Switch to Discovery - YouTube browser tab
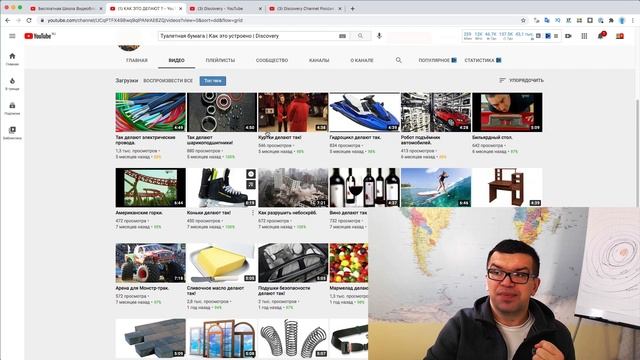This screenshot has height=360, width=640. 225,8
